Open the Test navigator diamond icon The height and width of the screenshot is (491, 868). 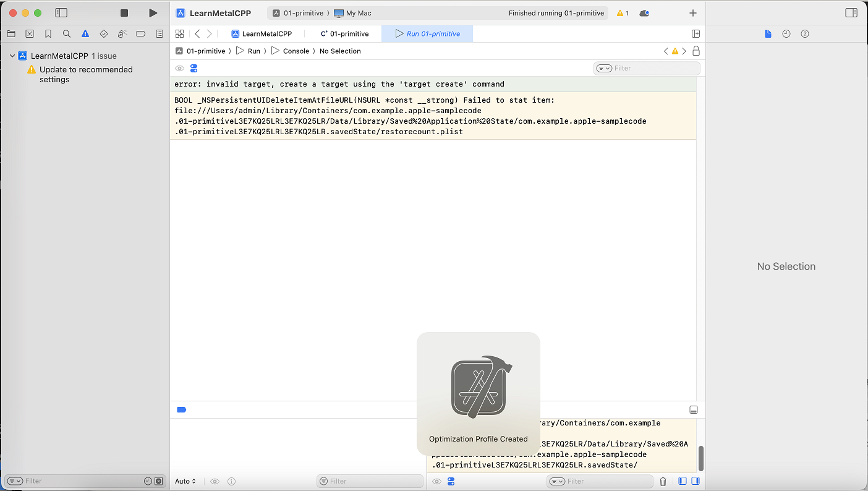point(104,34)
